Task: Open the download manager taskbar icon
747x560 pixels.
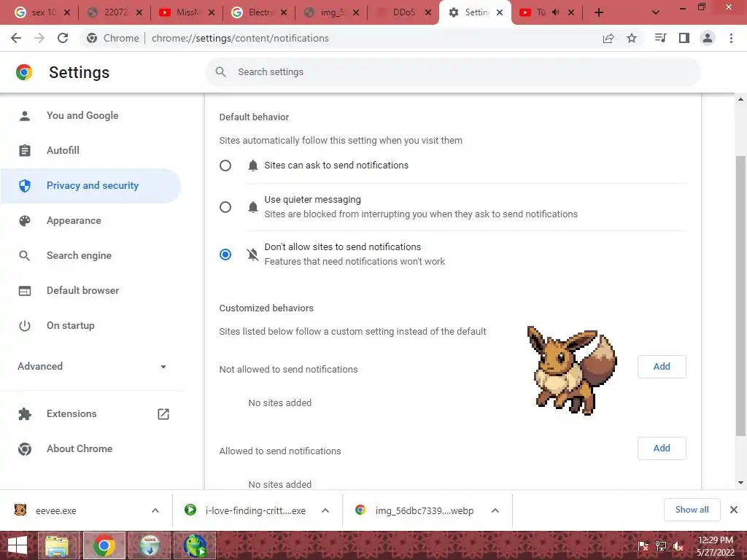Action: (150, 545)
